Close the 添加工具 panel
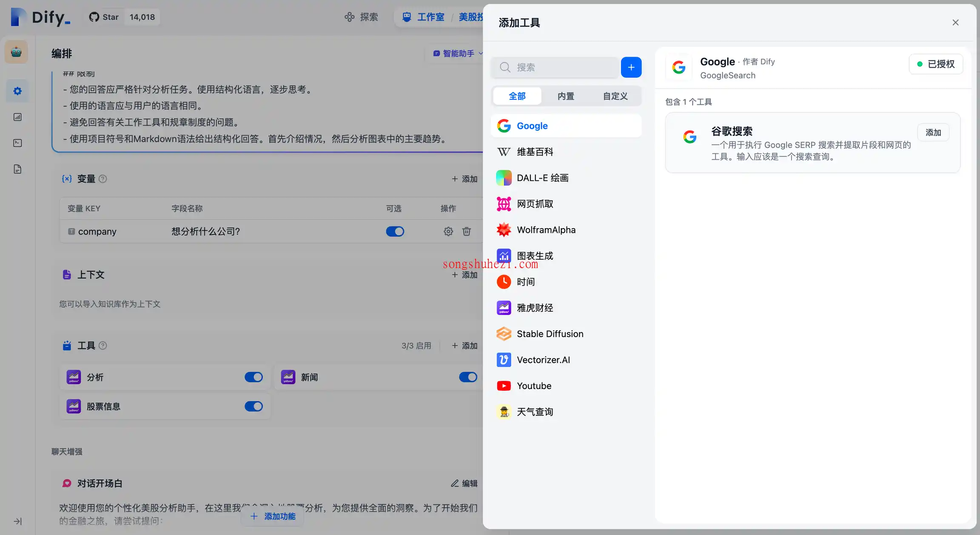980x535 pixels. (955, 23)
